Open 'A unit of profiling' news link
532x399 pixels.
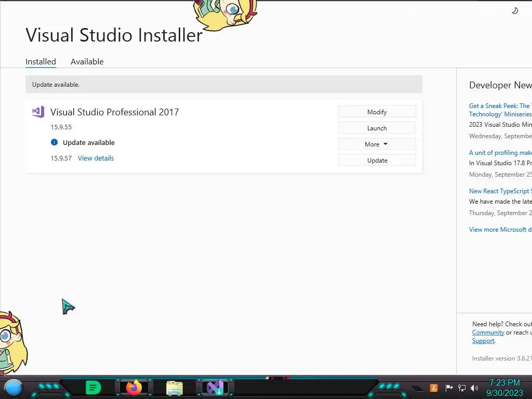[x=500, y=153]
